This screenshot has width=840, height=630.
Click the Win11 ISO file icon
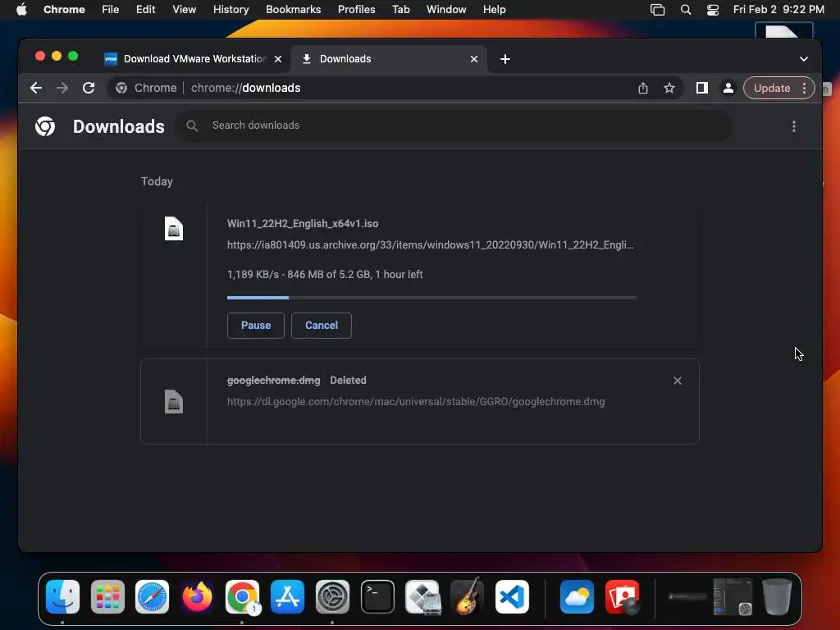point(174,229)
